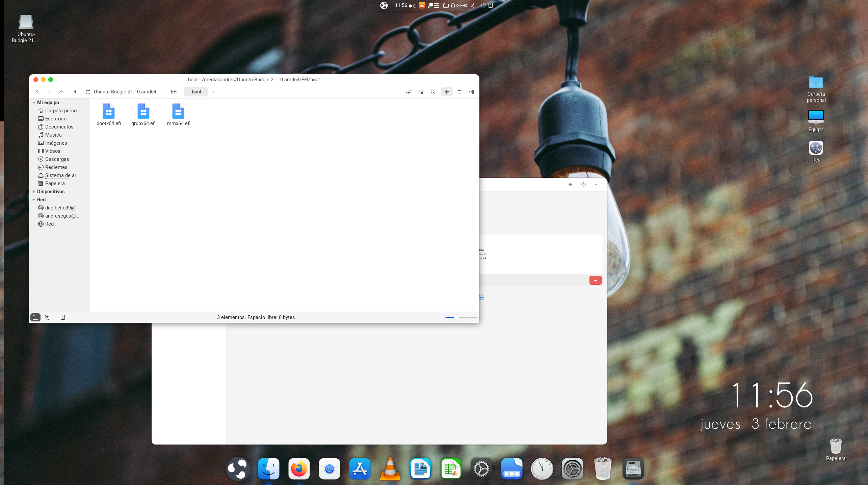
Task: Click the Bluetooth icon in the panel
Action: (473, 5)
